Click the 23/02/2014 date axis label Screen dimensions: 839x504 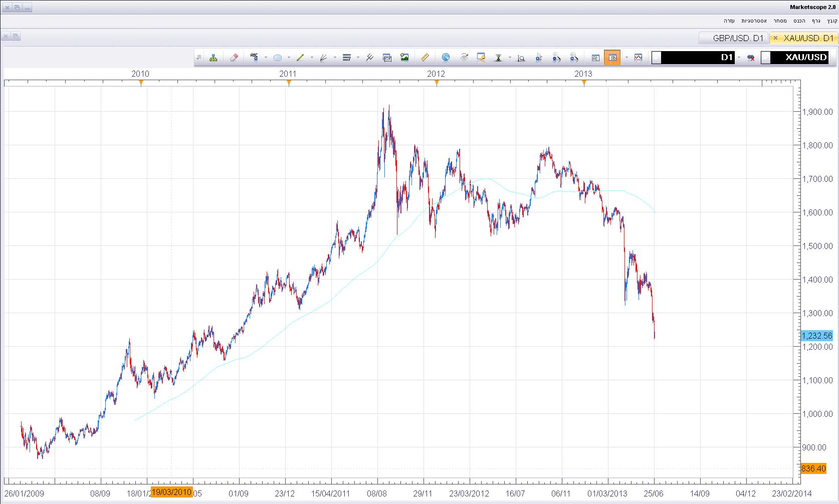792,493
